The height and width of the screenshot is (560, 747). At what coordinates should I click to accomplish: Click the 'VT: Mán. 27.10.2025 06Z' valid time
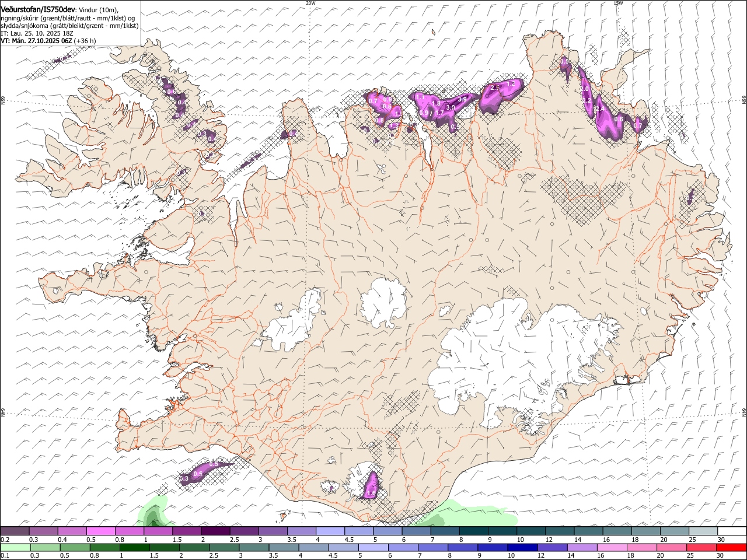37,41
